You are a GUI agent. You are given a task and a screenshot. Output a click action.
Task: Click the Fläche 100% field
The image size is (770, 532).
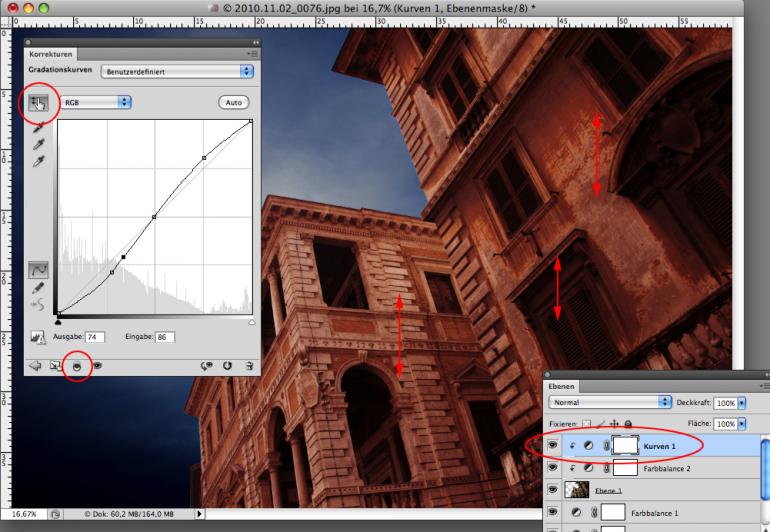coord(725,423)
